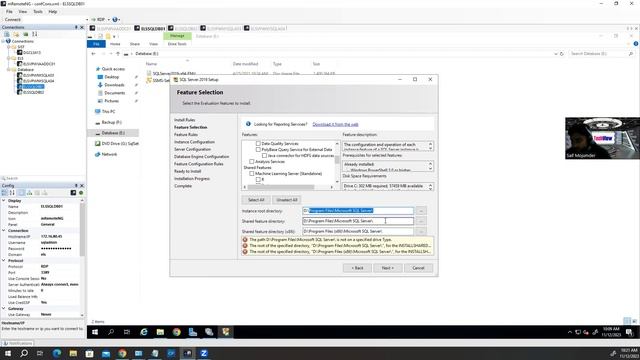The height and width of the screenshot is (360, 640).
Task: Open the RDP protocol dropdown in toolbar
Action: [x=109, y=20]
